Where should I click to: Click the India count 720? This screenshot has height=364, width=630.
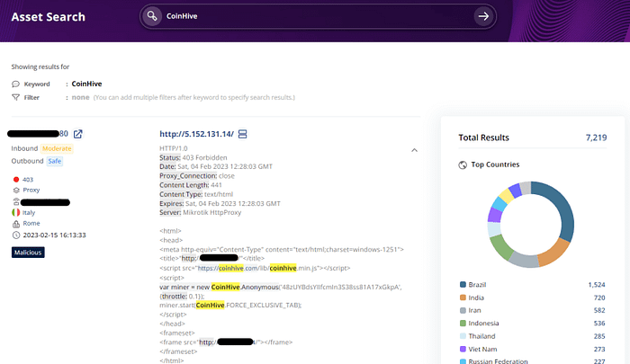coord(599,297)
